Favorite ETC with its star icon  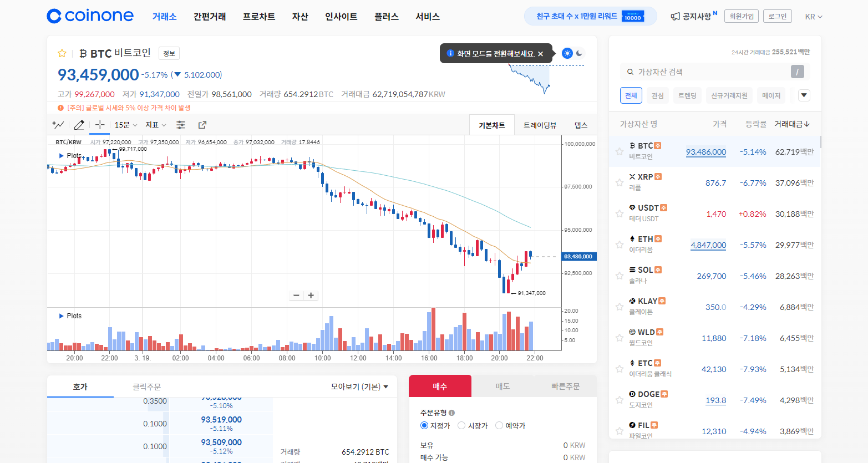click(620, 369)
